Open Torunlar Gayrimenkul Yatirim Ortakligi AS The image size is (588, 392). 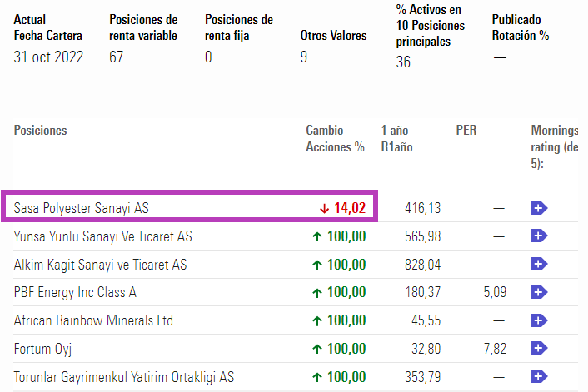pyautogui.click(x=124, y=377)
